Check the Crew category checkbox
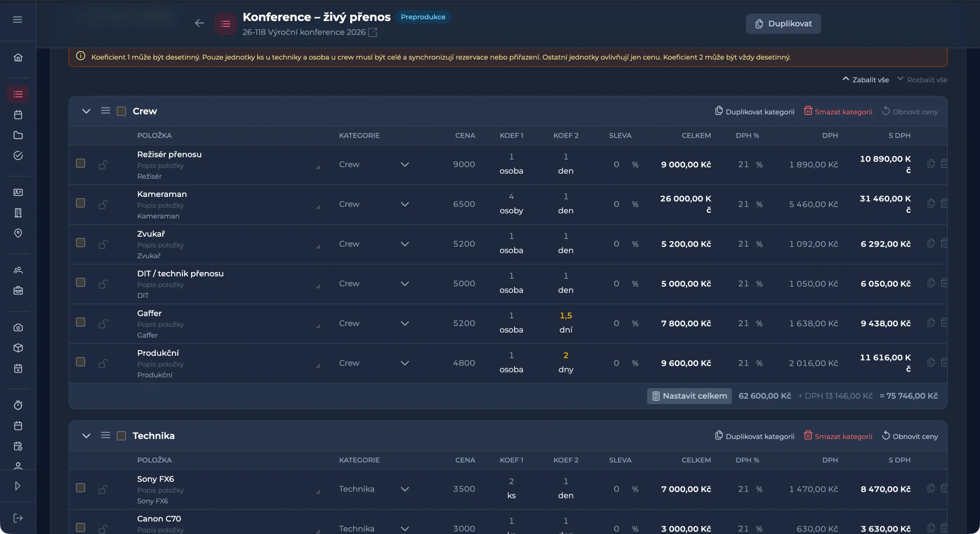This screenshot has height=534, width=980. pos(121,111)
